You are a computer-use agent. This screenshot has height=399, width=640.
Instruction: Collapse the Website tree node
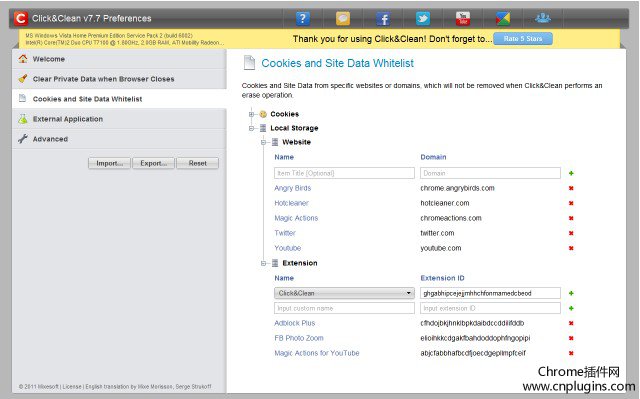tap(264, 142)
